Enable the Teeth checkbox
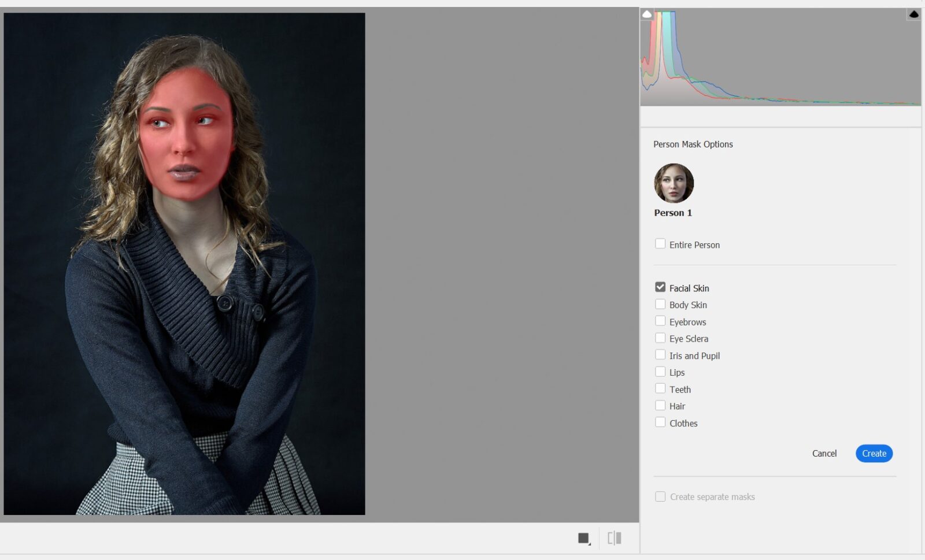This screenshot has height=560, width=925. point(660,388)
